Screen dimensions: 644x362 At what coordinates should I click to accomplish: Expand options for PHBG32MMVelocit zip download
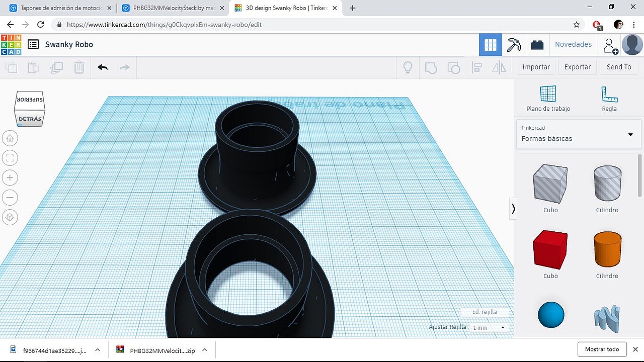[205, 350]
